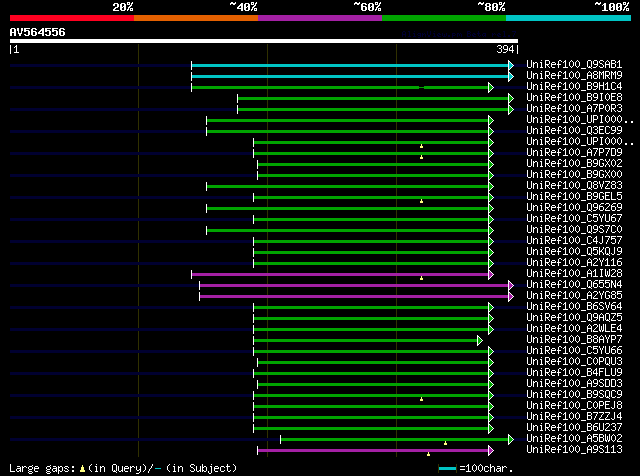Click the query end position 394
The width and height of the screenshot is (640, 476).
[x=505, y=49]
